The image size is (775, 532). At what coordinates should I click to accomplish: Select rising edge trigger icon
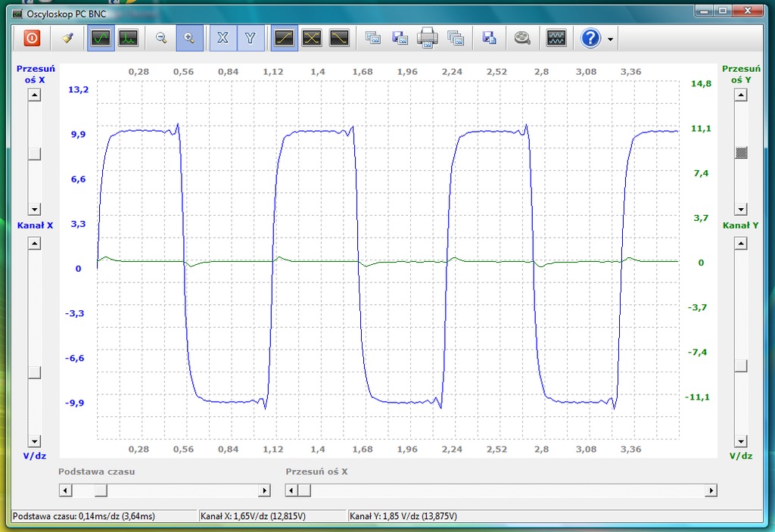pos(284,38)
